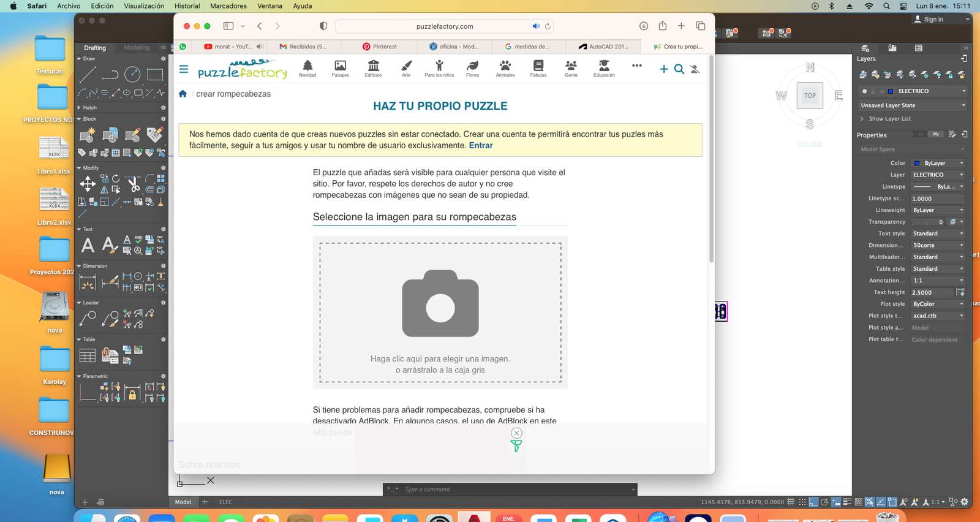Click the Create Block icon in AutoCAD
The height and width of the screenshot is (522, 980).
pyautogui.click(x=88, y=135)
